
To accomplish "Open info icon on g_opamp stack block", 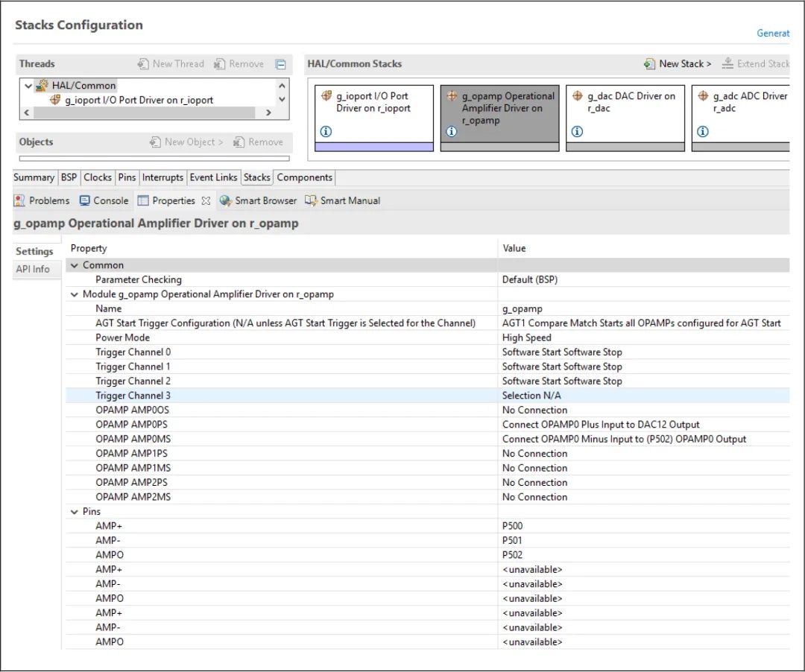I will [x=451, y=131].
